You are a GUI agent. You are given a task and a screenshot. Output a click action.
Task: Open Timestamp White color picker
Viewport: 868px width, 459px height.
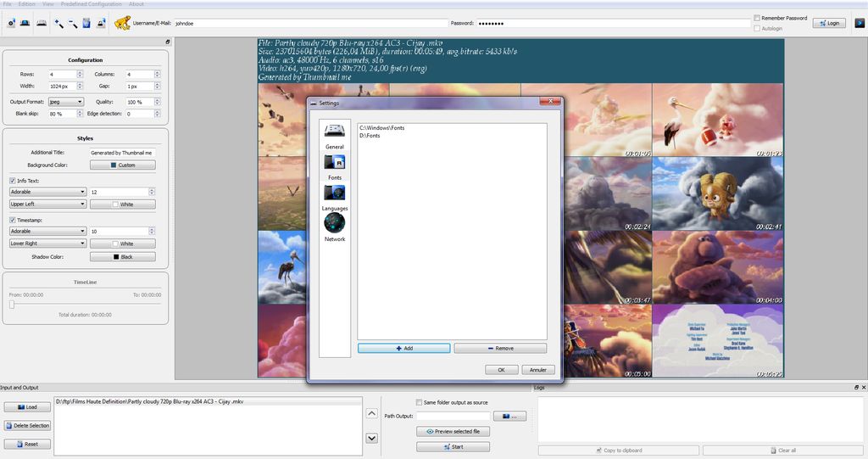pyautogui.click(x=123, y=243)
